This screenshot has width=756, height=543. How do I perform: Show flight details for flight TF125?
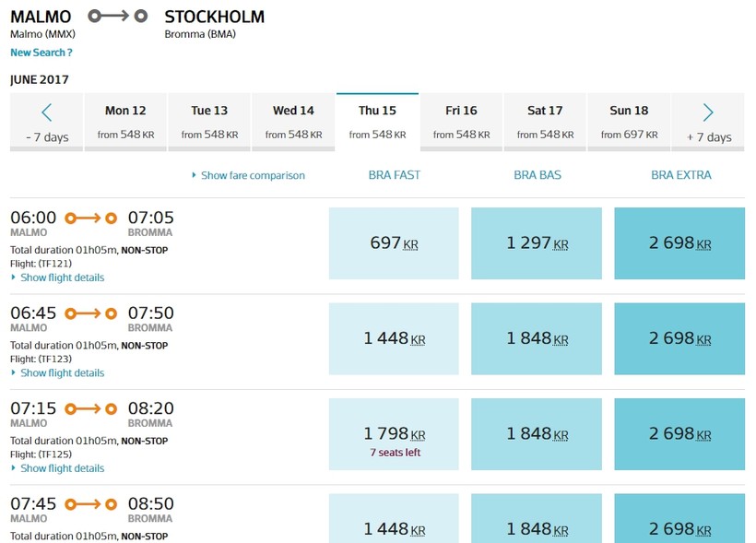[x=62, y=468]
